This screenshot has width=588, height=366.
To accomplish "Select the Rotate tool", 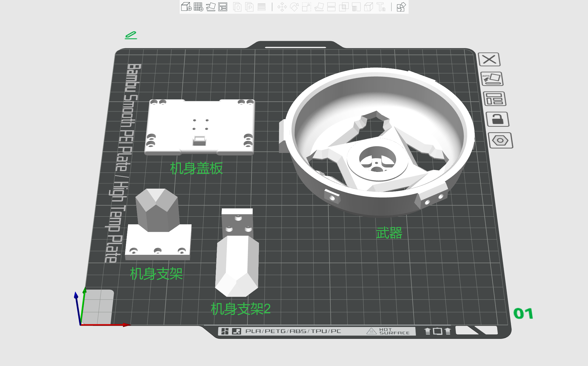I will point(294,7).
